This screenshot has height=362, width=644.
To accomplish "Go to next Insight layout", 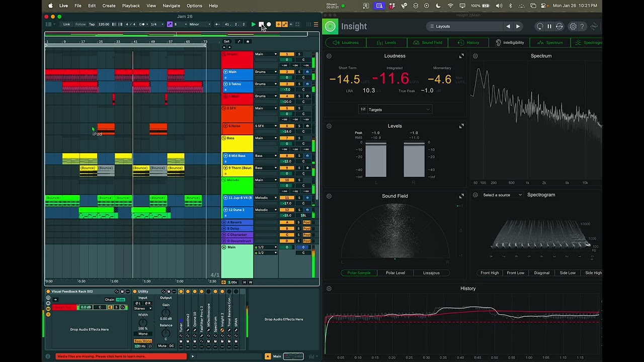I will click(x=518, y=26).
